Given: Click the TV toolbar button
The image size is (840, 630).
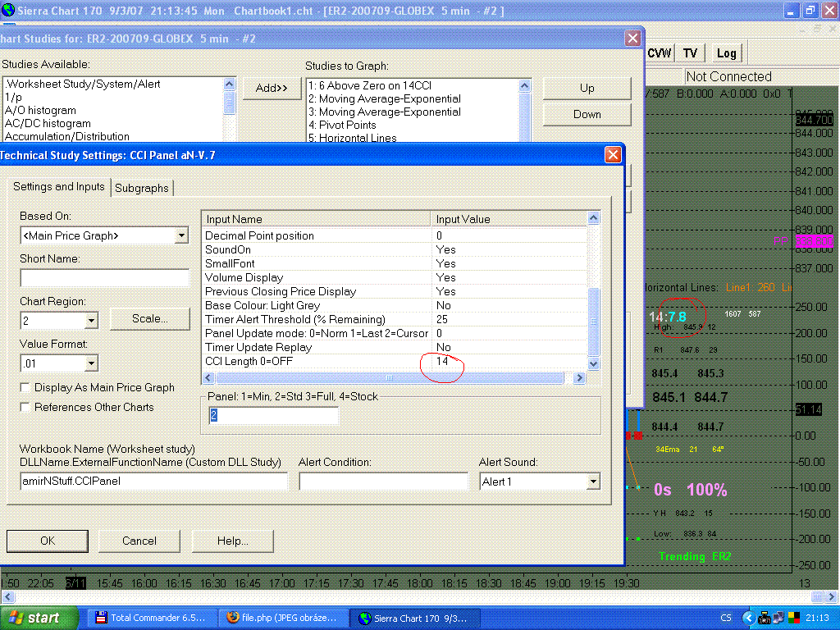Looking at the screenshot, I should pyautogui.click(x=691, y=53).
